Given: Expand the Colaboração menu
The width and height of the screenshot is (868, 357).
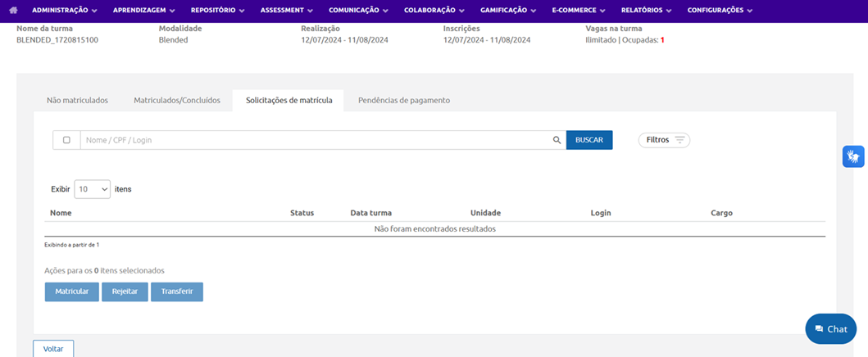Looking at the screenshot, I should pos(434,10).
